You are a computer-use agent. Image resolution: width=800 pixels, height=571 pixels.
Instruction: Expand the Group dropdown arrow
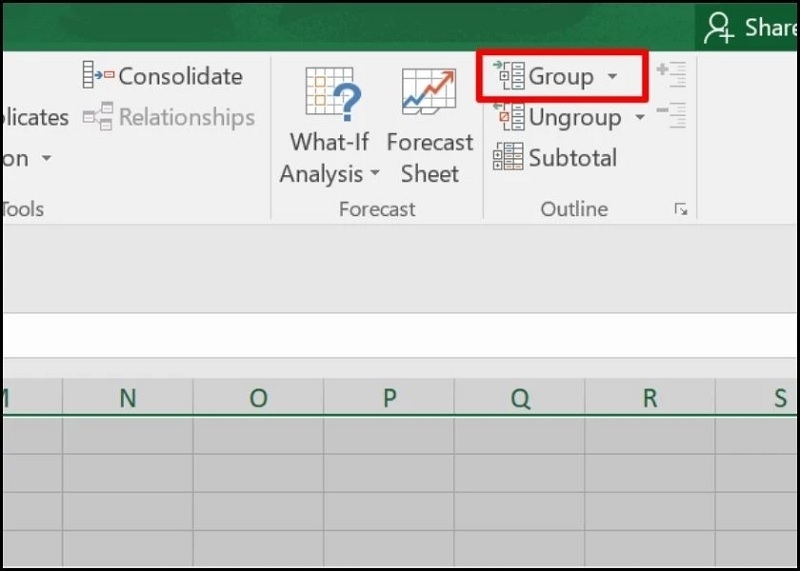point(613,77)
